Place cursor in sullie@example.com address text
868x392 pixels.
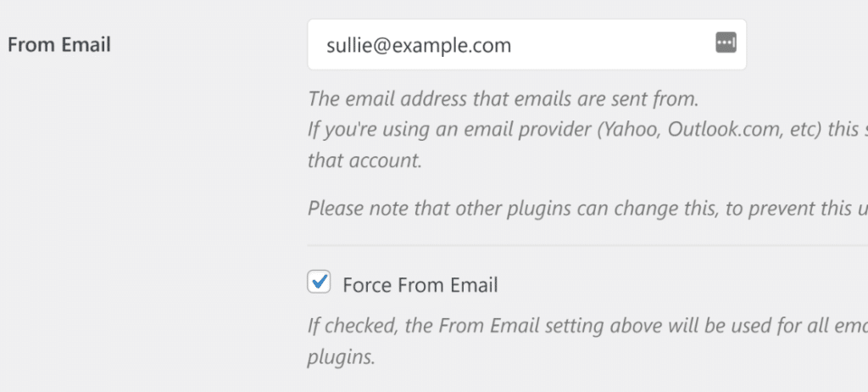[419, 46]
